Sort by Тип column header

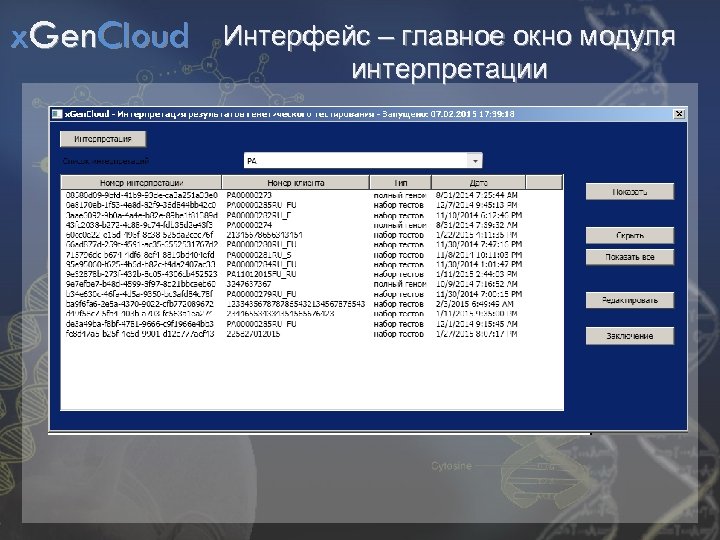400,182
